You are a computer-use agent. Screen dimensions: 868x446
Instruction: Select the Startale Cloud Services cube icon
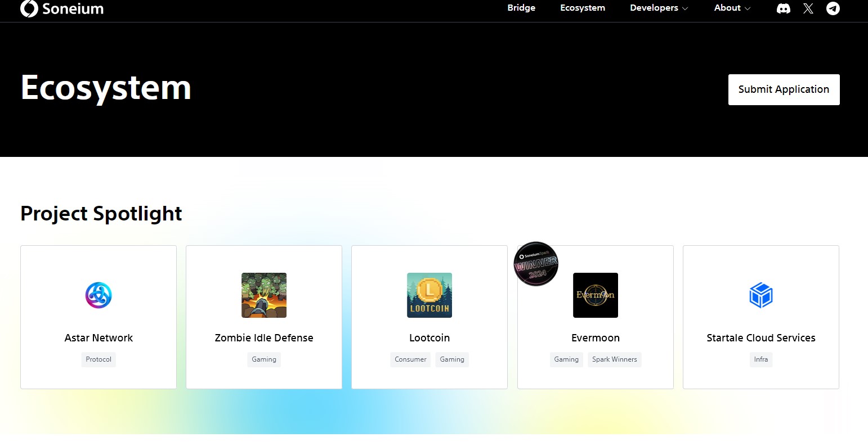coord(761,295)
